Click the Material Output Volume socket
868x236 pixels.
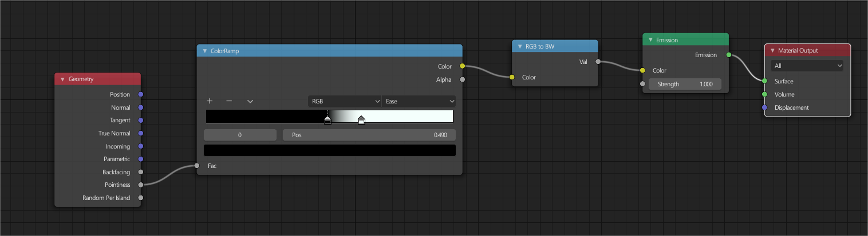pyautogui.click(x=764, y=94)
